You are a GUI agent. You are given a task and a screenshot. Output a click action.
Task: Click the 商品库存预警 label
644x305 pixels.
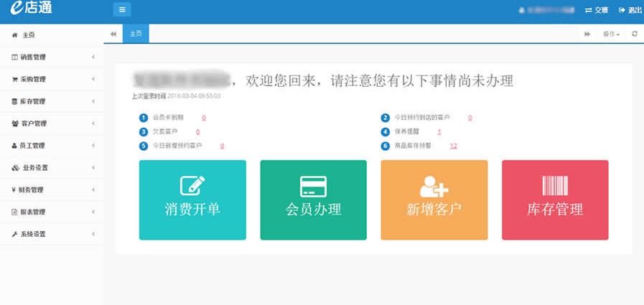tap(413, 146)
